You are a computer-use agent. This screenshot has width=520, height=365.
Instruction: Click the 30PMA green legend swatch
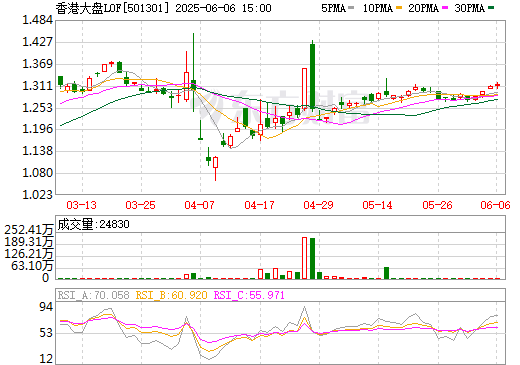pos(491,7)
